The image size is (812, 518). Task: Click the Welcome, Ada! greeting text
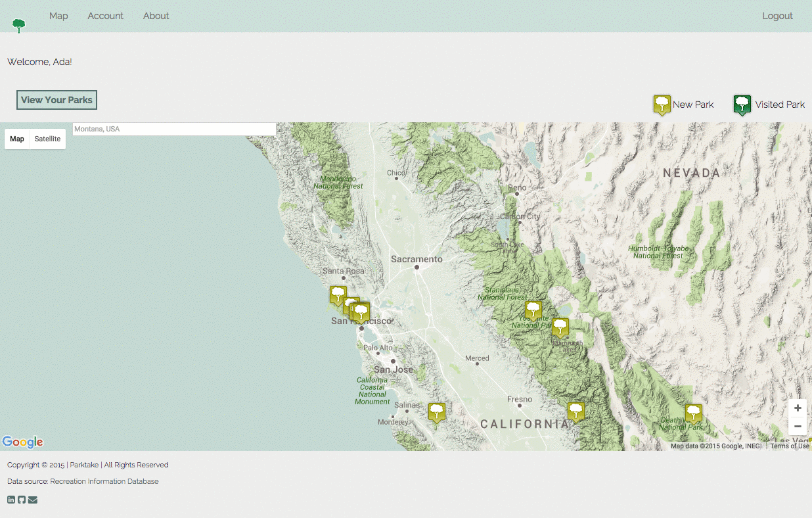click(39, 62)
